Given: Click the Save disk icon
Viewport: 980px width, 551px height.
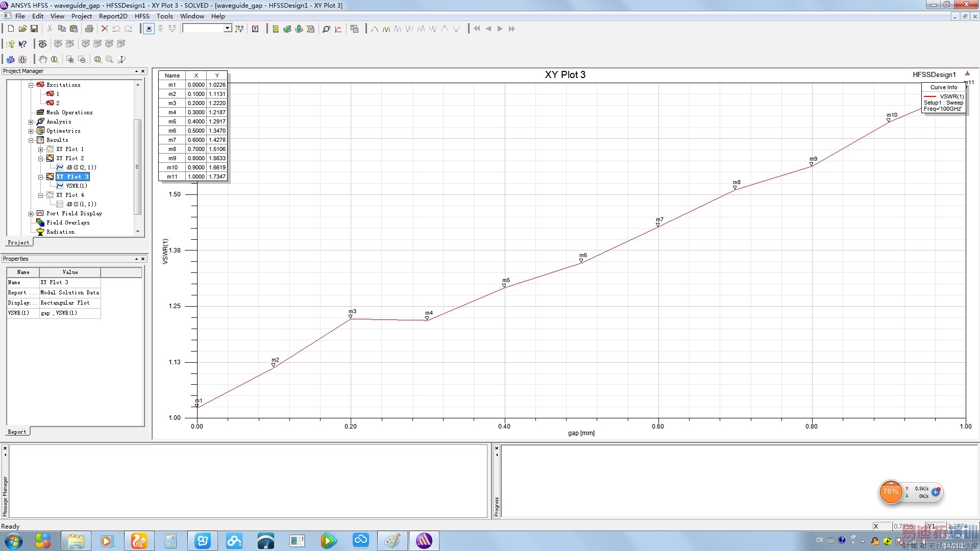Looking at the screenshot, I should point(34,29).
